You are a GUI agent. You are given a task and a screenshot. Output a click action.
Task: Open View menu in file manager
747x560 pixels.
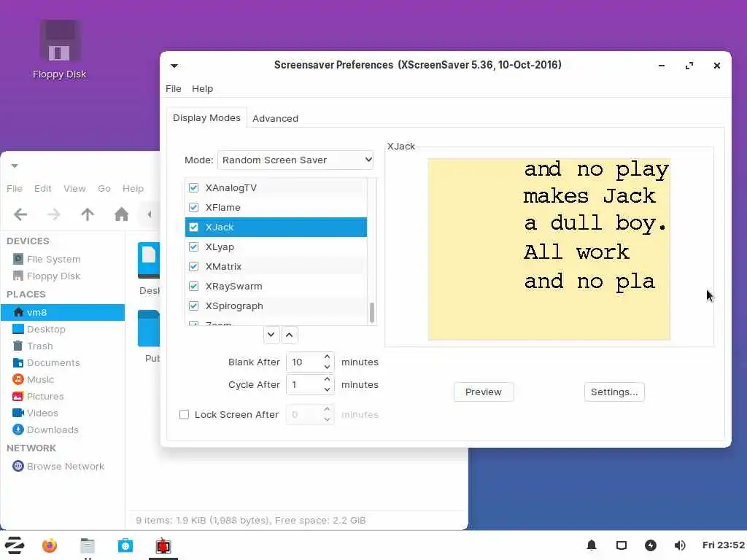[75, 189]
